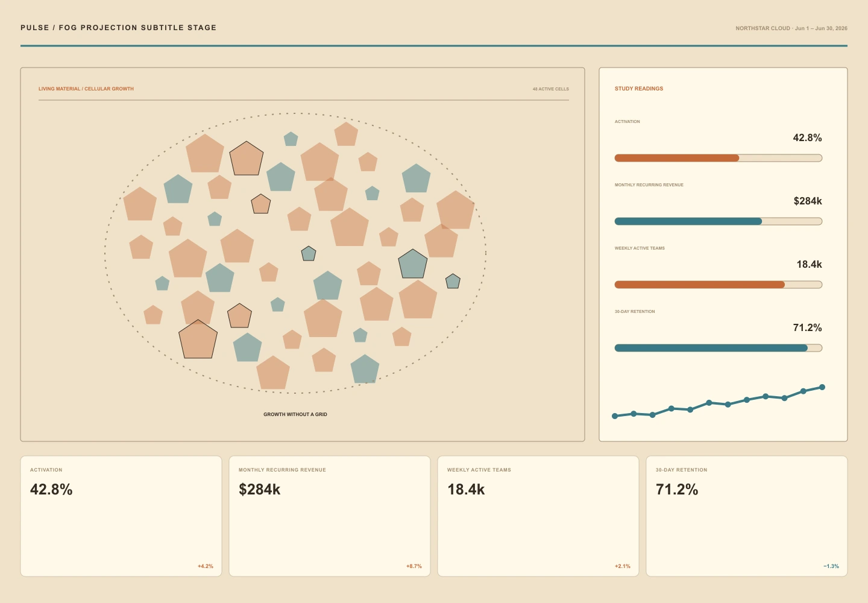Viewport: 868px width, 603px height.
Task: Click the 'GROWTH WITHOUT A GRID' caption
Action: (295, 414)
